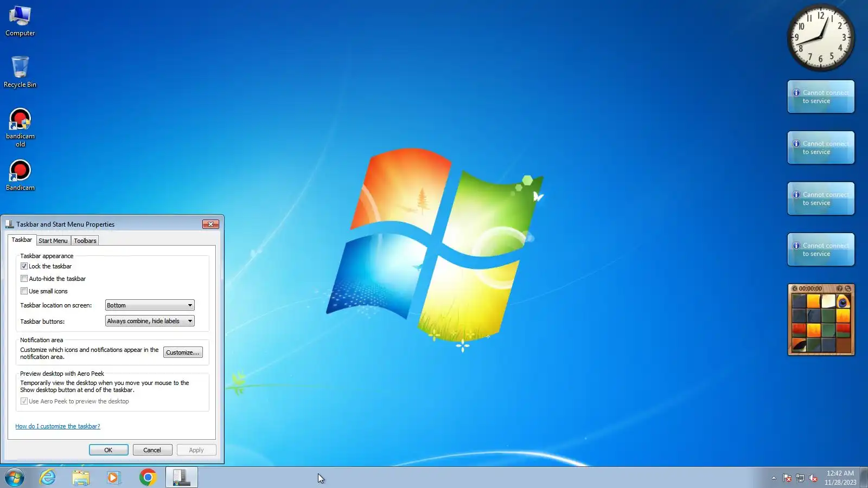Toggle Lock the taskbar checkbox
This screenshot has width=868, height=488.
(24, 266)
